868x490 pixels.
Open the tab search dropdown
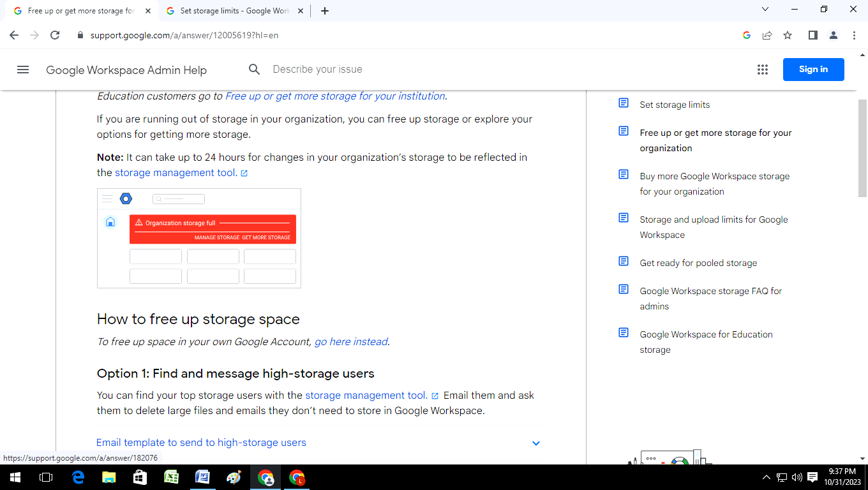point(765,10)
